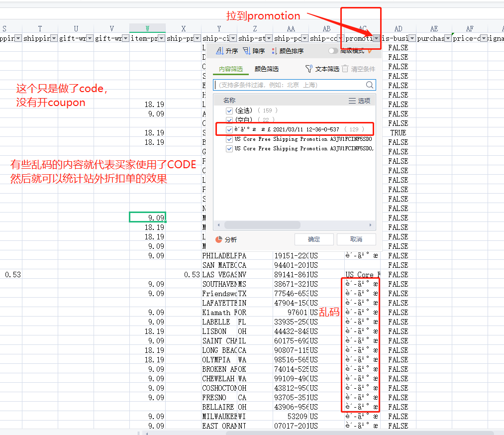The height and width of the screenshot is (435, 504).
Task: Open 文本筛选 text filter funnel
Action: click(x=309, y=69)
